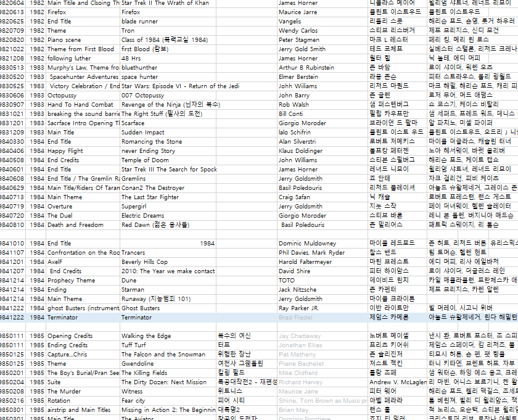The image size is (518, 420).
Task: Select the 'Starman' movie cell
Action: click(x=168, y=290)
